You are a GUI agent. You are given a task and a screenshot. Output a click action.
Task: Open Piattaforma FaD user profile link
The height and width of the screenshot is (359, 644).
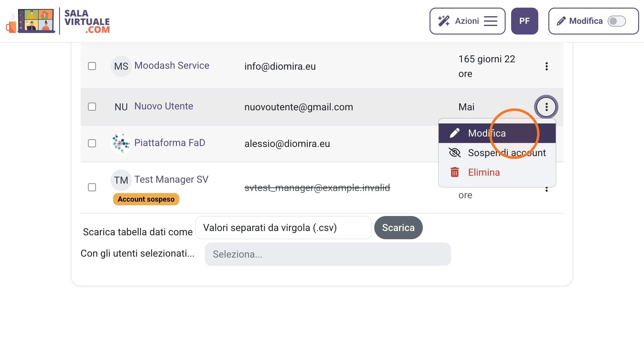click(x=170, y=143)
